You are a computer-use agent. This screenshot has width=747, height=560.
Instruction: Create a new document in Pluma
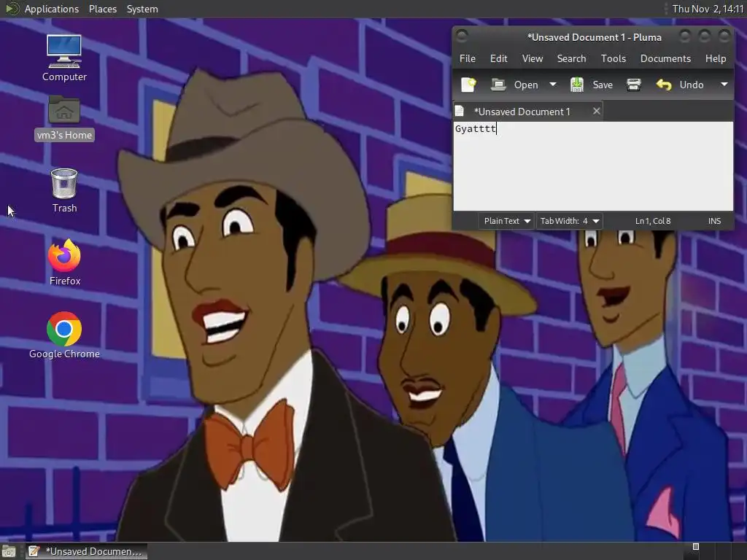pyautogui.click(x=469, y=85)
